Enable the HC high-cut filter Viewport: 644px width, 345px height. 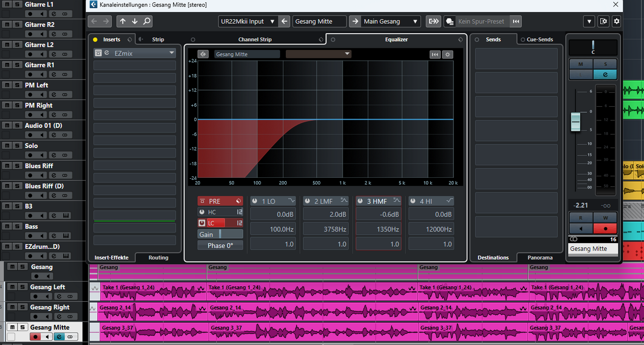(202, 212)
